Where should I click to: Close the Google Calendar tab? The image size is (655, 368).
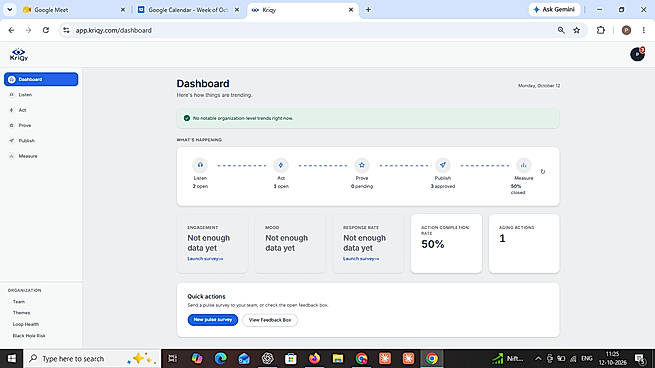coord(237,10)
